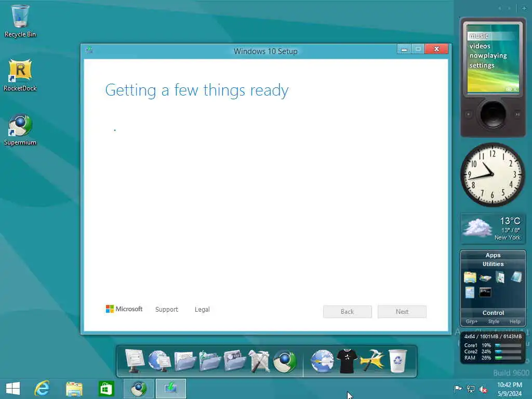The image size is (532, 399).
Task: Click the RAM usage bar in CPU gadget
Action: 508,357
